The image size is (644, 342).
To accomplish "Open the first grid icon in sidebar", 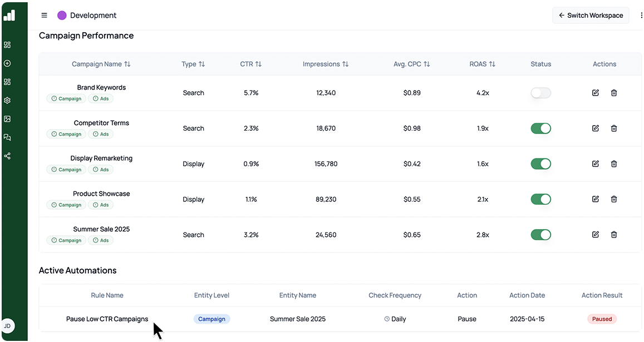I will (x=7, y=44).
